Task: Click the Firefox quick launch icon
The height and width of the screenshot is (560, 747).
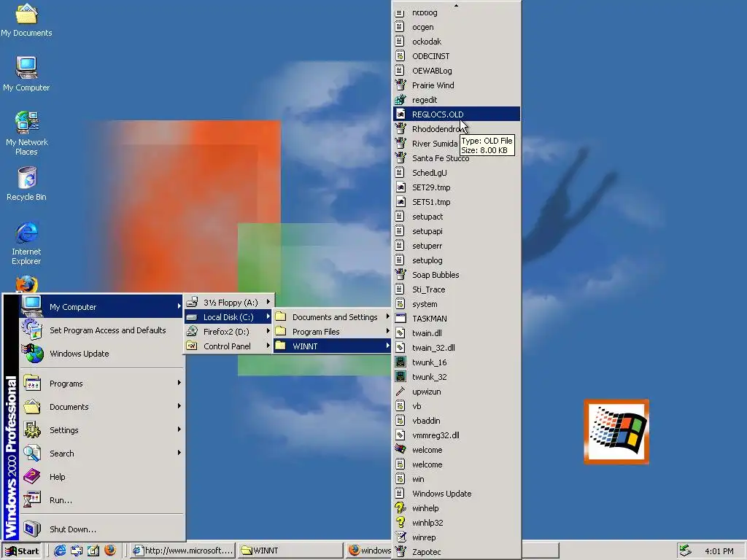Action: click(110, 551)
